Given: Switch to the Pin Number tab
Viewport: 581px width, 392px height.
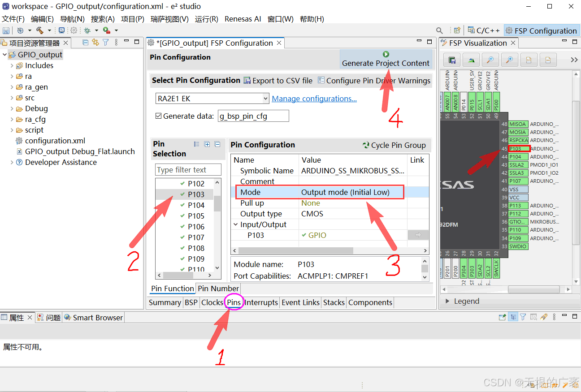Looking at the screenshot, I should pos(218,289).
